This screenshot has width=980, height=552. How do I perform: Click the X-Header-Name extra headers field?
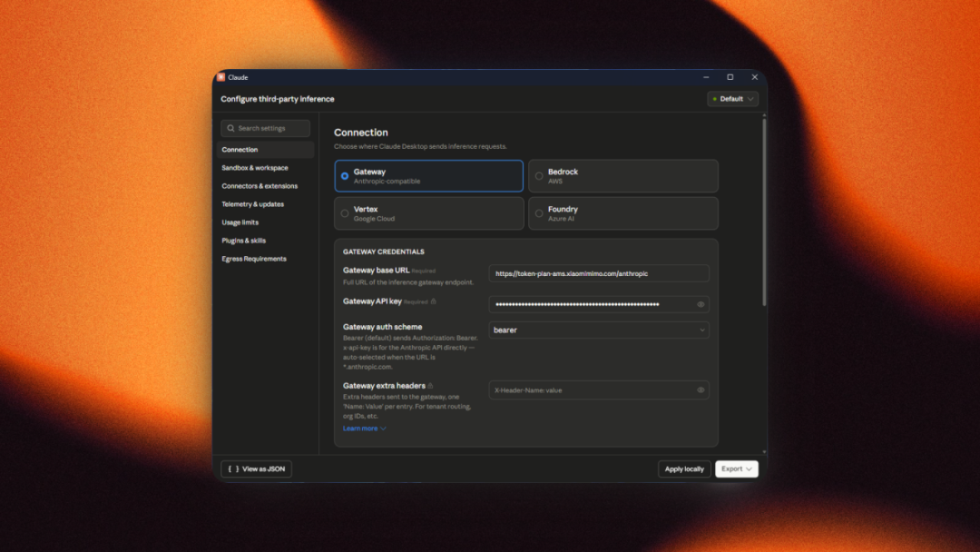599,390
